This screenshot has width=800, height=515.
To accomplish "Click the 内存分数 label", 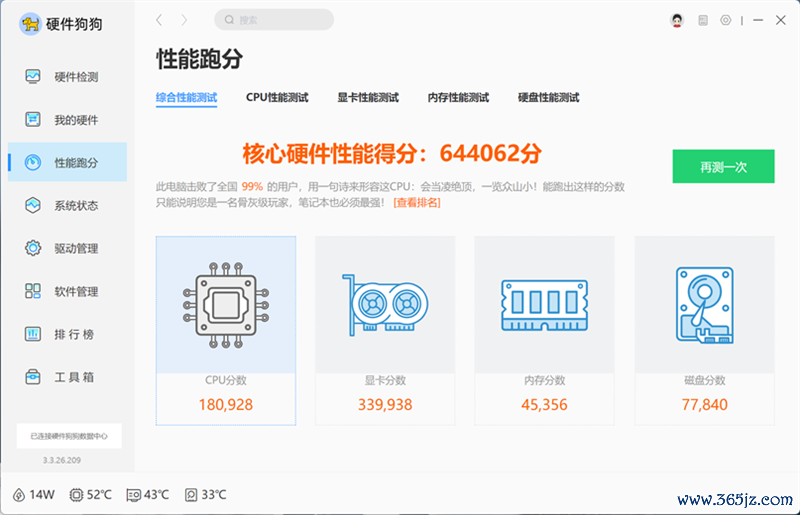I will (544, 380).
